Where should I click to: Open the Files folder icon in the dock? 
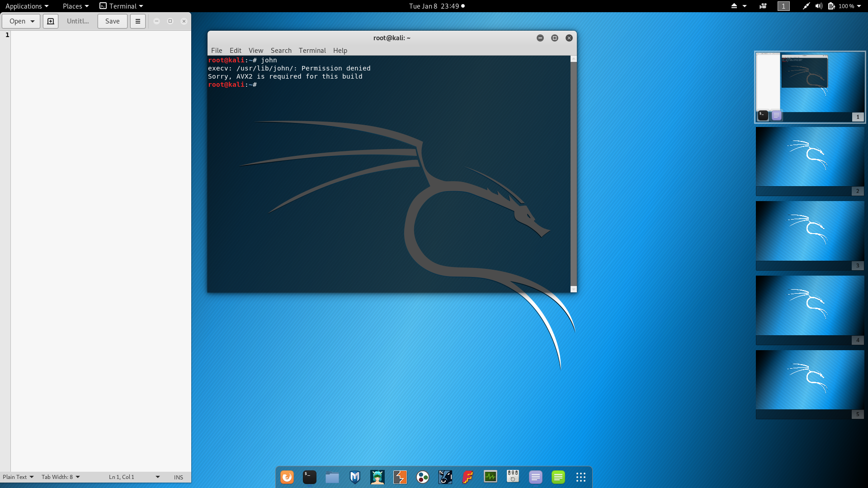pyautogui.click(x=332, y=477)
